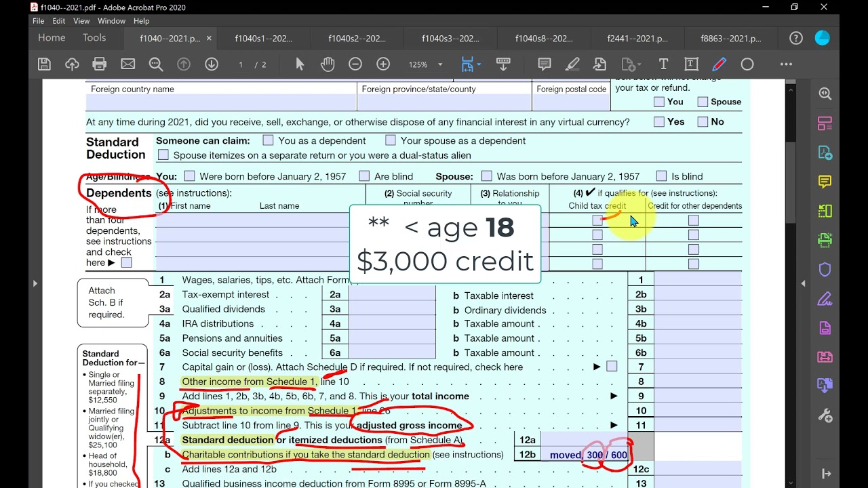Check the 'Are blind' box
The width and height of the screenshot is (868, 488).
(x=365, y=176)
